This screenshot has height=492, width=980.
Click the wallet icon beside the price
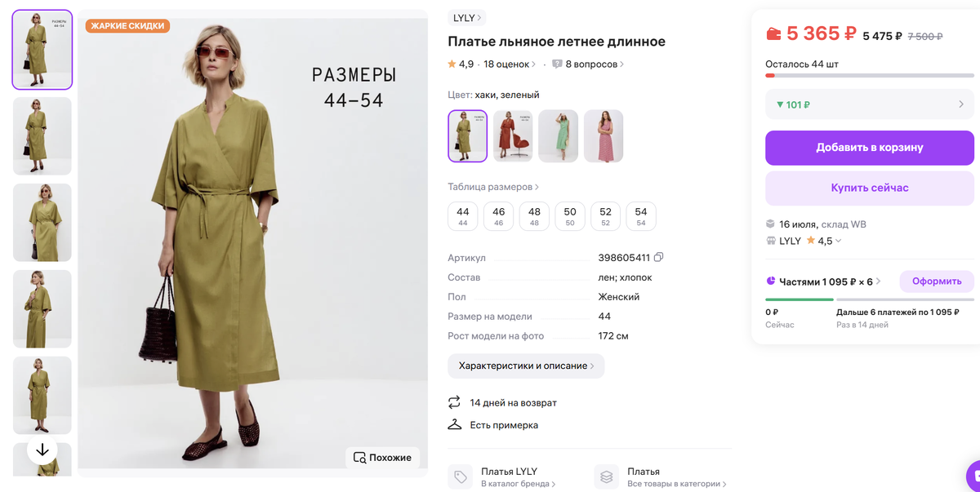(774, 34)
